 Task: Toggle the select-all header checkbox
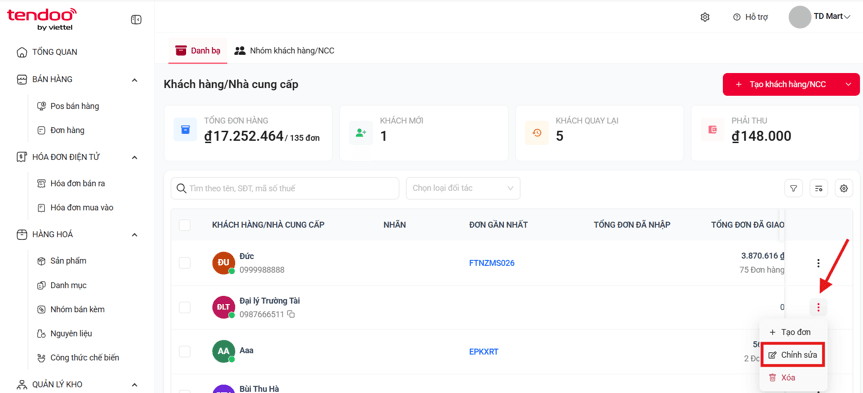[185, 225]
